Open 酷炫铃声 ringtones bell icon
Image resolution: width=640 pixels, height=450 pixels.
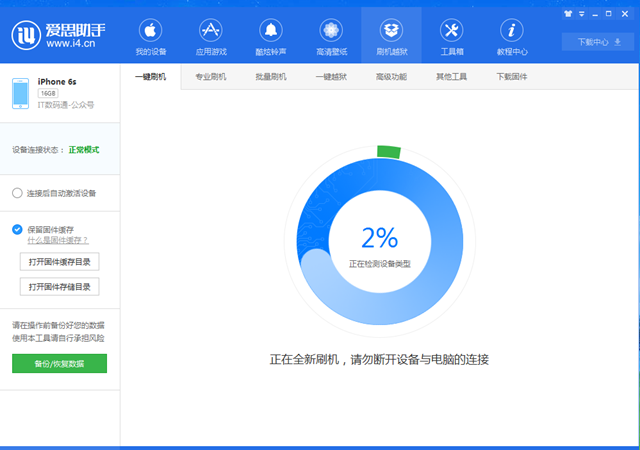pos(270,35)
